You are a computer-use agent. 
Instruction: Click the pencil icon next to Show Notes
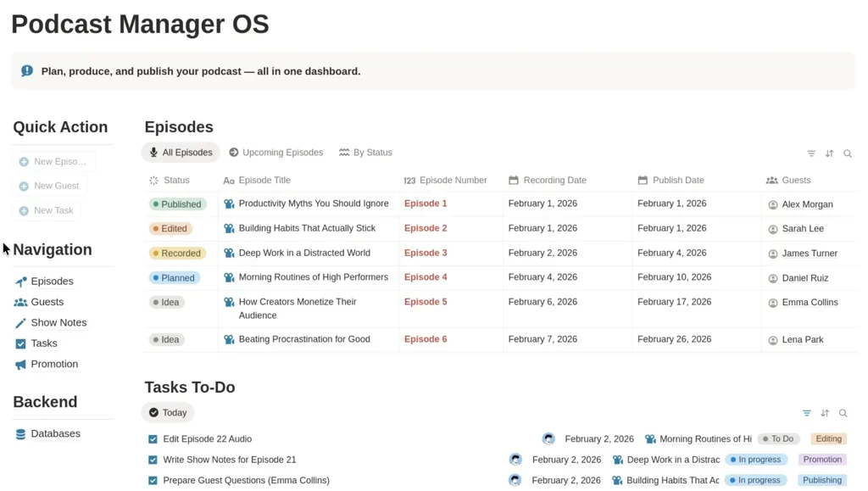pos(20,323)
